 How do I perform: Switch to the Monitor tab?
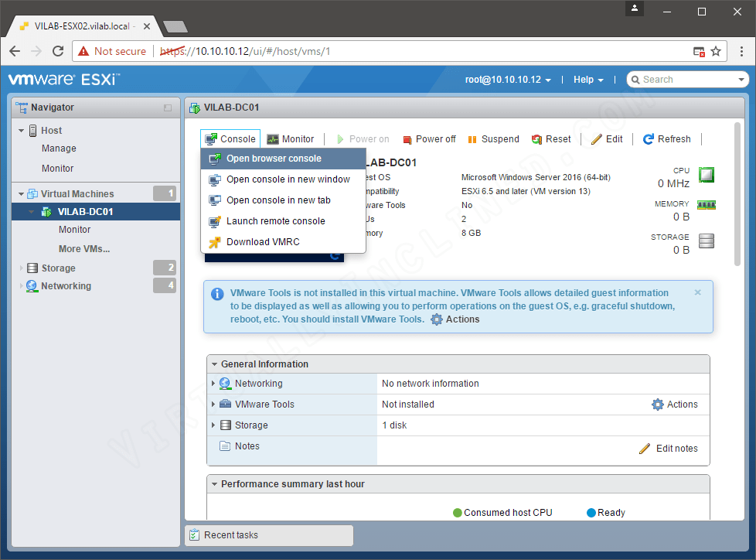coord(291,138)
